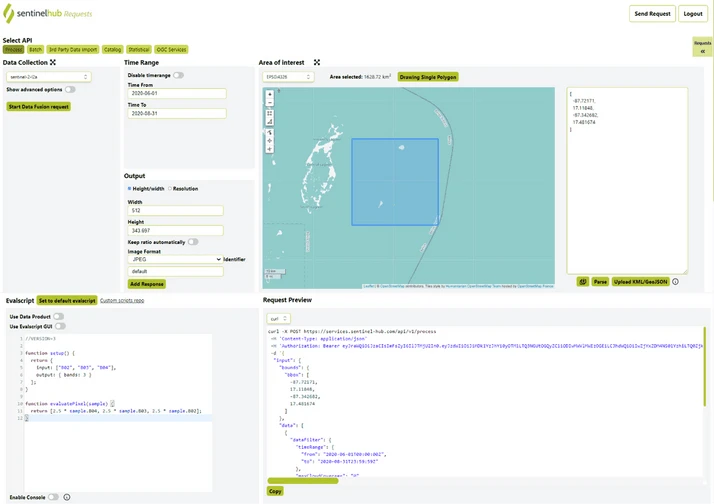Click the blue selected rectangle on map

click(x=395, y=182)
